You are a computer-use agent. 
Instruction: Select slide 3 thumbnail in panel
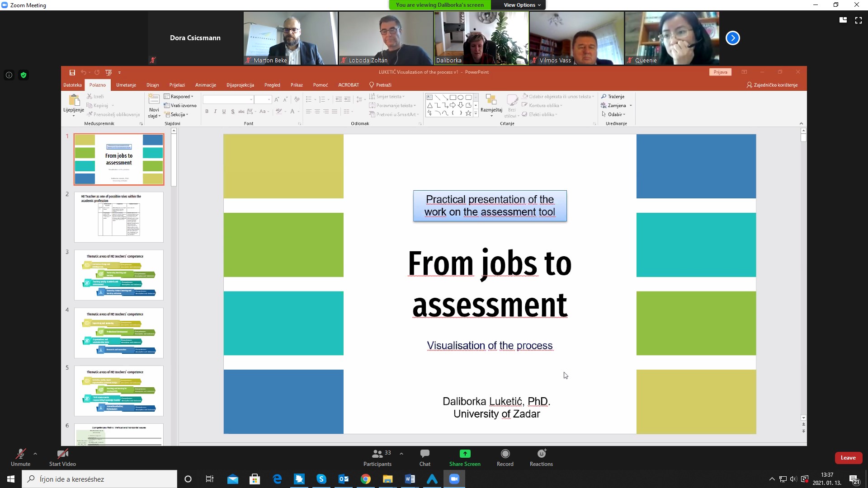coord(118,275)
